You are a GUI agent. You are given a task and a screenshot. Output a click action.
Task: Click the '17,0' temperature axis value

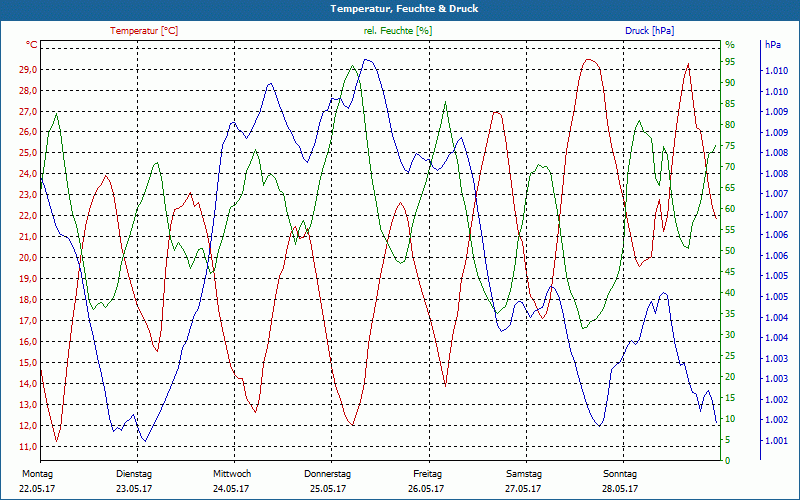(28, 320)
